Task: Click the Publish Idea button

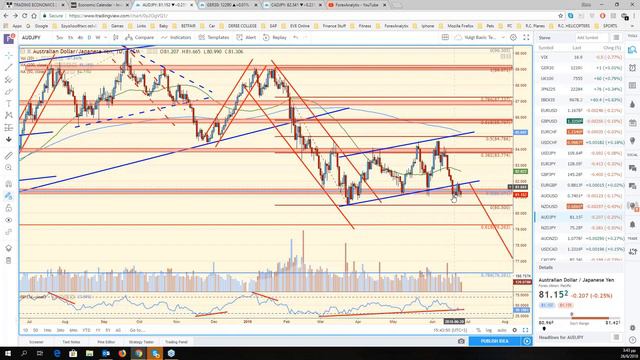Action: click(x=494, y=341)
